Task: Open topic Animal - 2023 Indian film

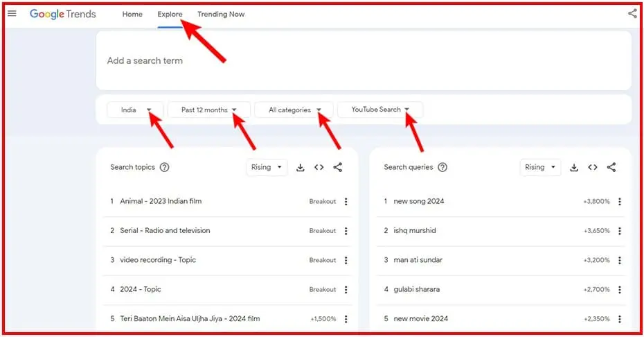Action: pyautogui.click(x=161, y=201)
